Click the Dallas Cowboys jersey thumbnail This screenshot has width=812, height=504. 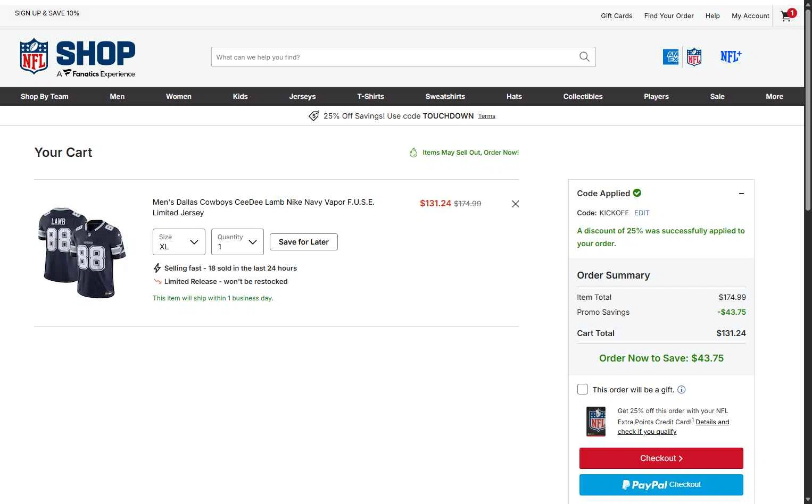tap(82, 253)
